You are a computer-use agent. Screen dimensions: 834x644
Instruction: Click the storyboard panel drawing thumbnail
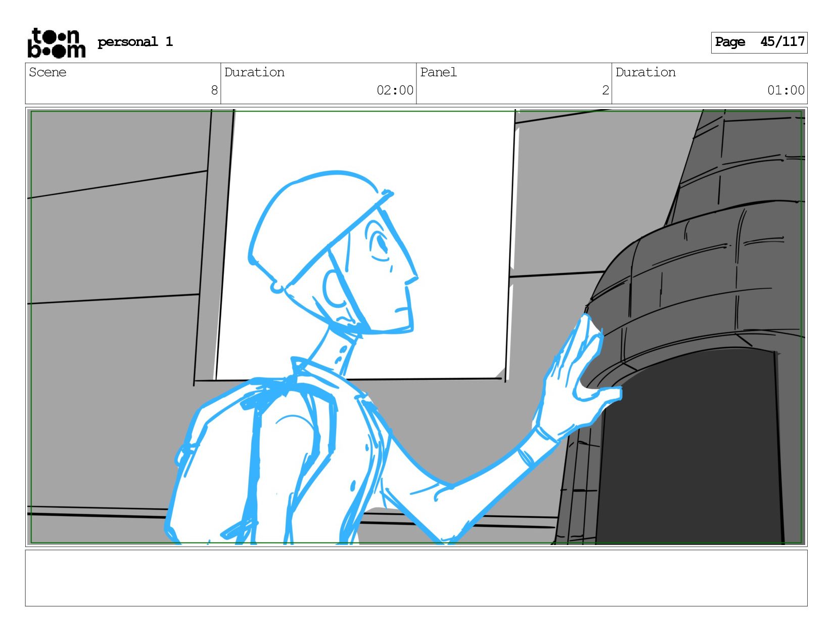click(416, 327)
